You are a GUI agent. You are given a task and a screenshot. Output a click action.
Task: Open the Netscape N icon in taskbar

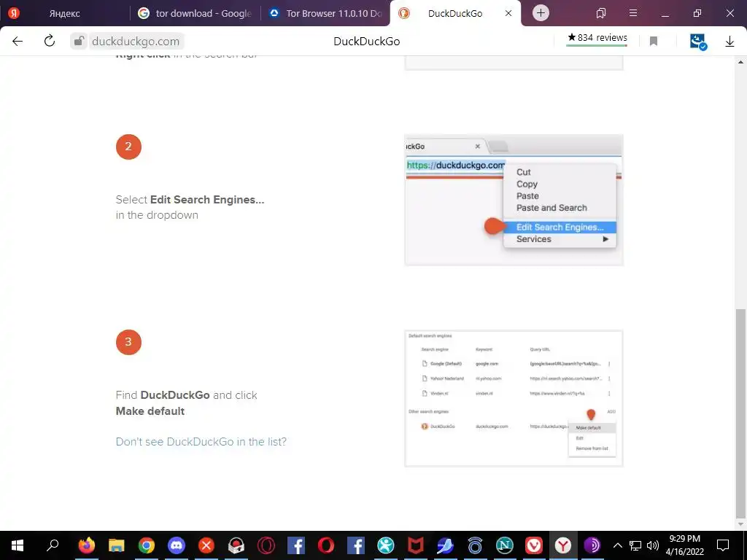click(x=505, y=545)
